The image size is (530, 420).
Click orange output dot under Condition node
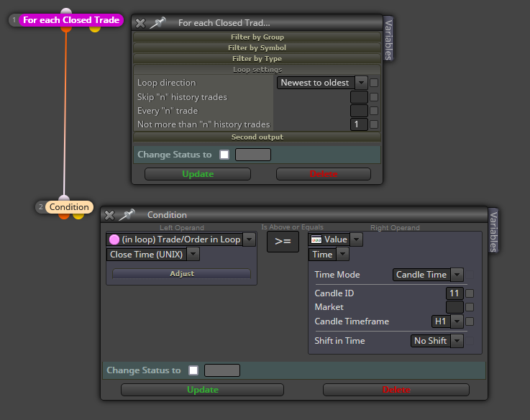click(x=64, y=216)
